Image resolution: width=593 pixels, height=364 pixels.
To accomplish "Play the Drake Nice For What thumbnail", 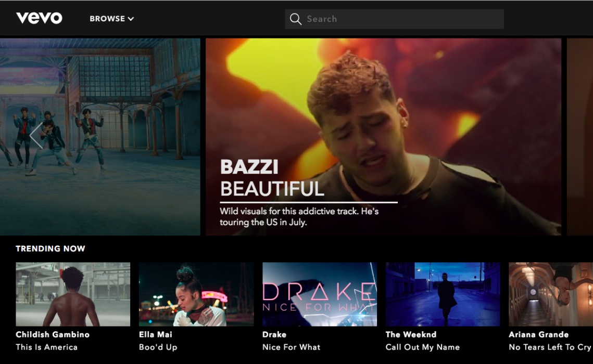I will click(x=320, y=294).
